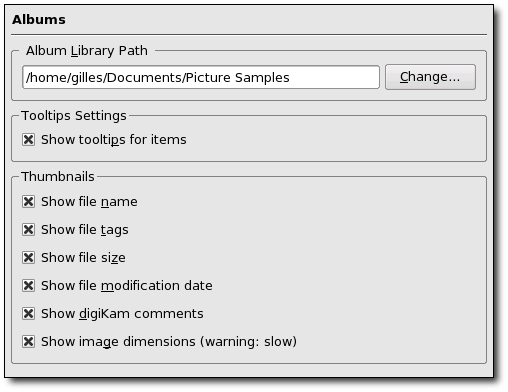Focus the Album Library Path text field
This screenshot has width=508, height=392.
tap(201, 77)
